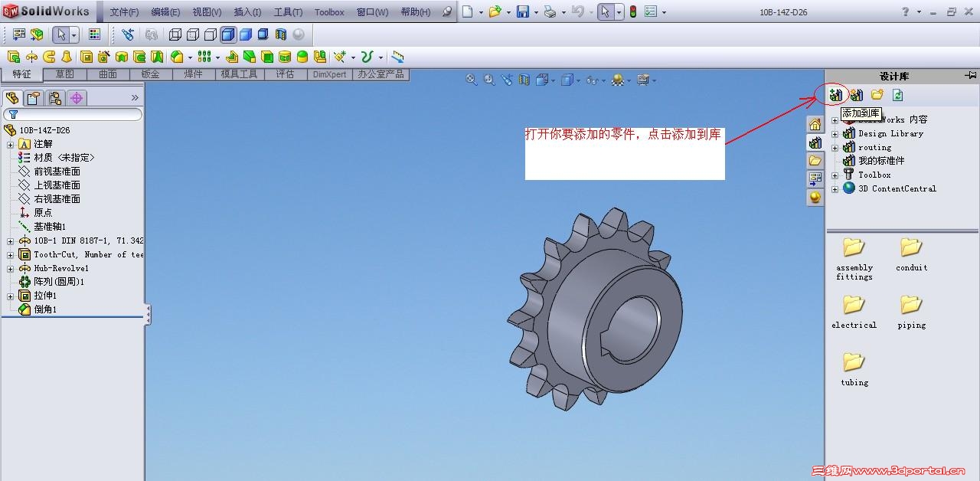
Task: Select the Dome feature tool
Action: click(302, 57)
